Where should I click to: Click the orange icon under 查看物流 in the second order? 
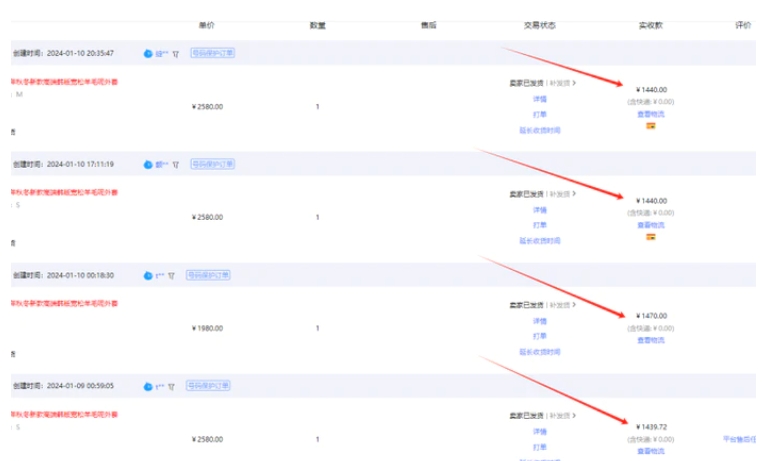(x=651, y=237)
